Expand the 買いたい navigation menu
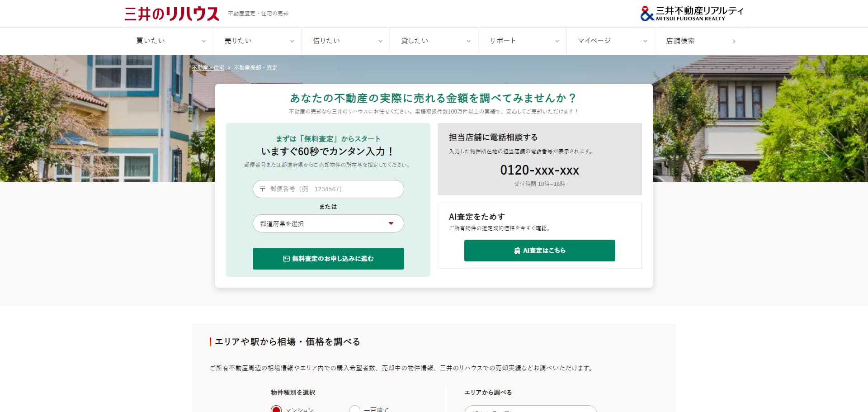Image resolution: width=868 pixels, height=412 pixels. pos(168,41)
